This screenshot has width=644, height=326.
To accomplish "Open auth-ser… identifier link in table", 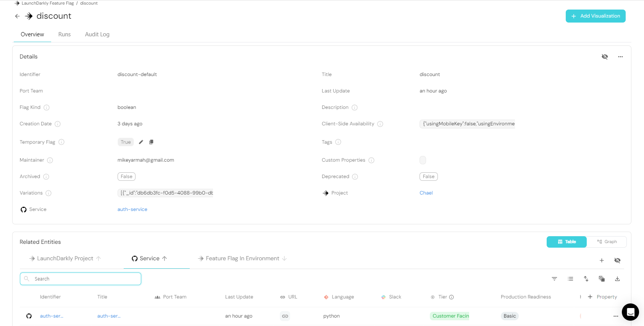I will (x=52, y=316).
